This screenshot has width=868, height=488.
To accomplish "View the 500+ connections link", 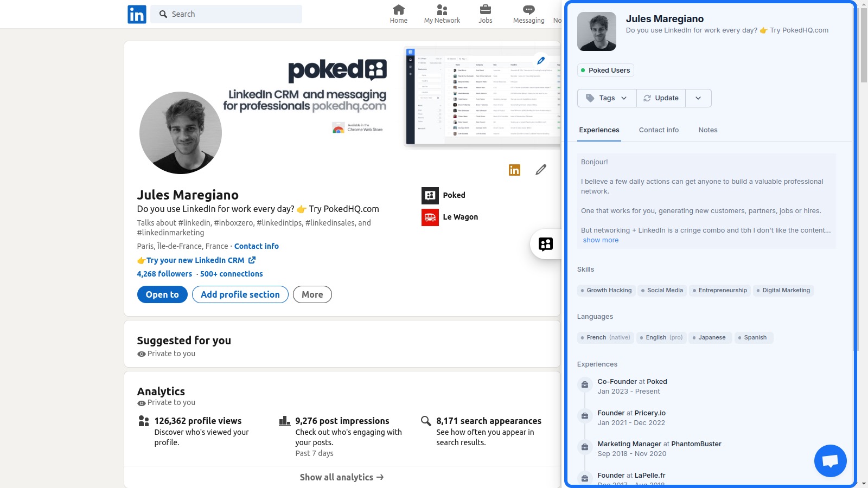I will pyautogui.click(x=232, y=274).
